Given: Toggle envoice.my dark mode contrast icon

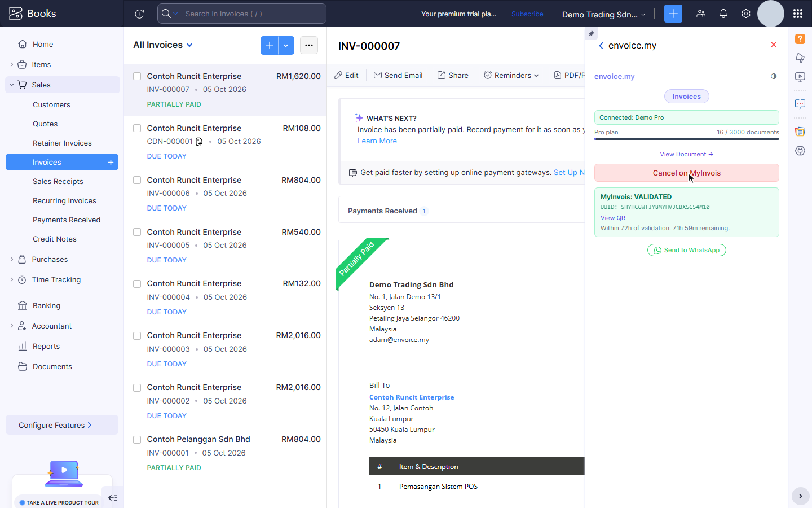Looking at the screenshot, I should pos(774,76).
